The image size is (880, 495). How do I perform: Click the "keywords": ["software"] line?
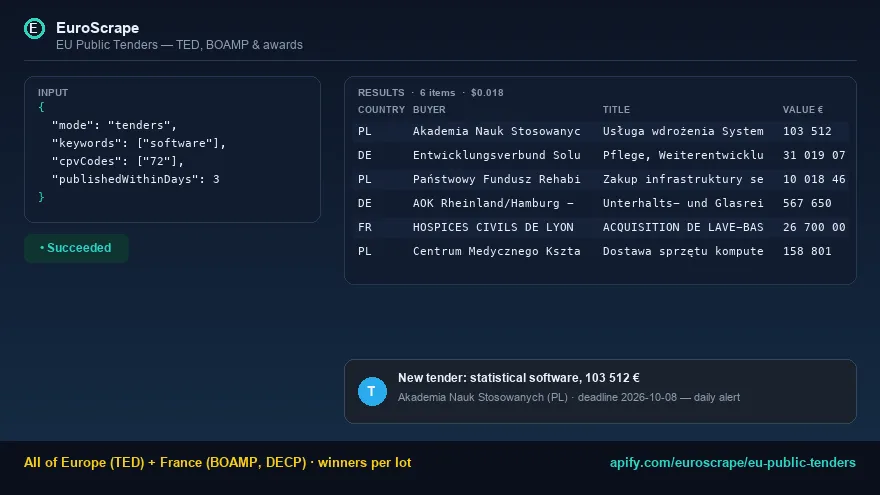click(139, 143)
